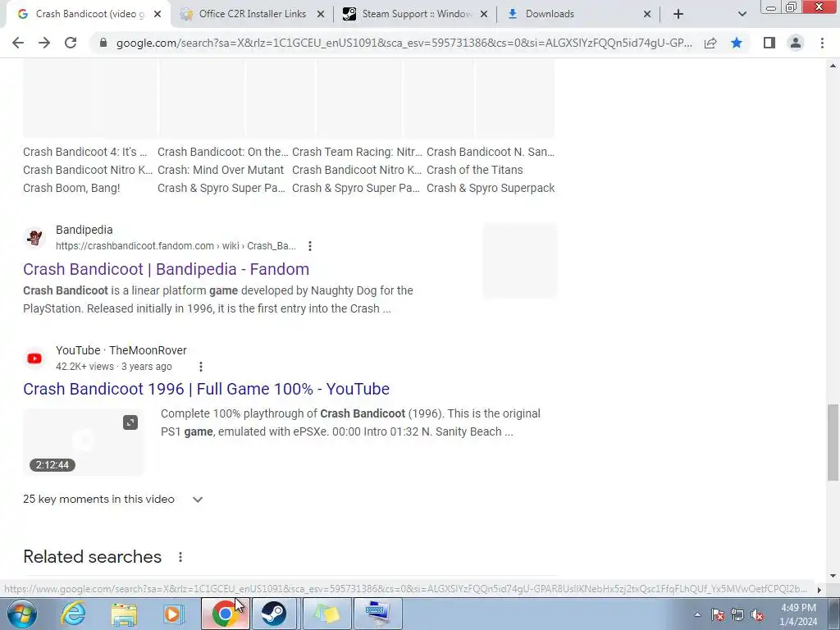This screenshot has width=840, height=630.
Task: Expand 25 key moments in this video
Action: (x=113, y=500)
